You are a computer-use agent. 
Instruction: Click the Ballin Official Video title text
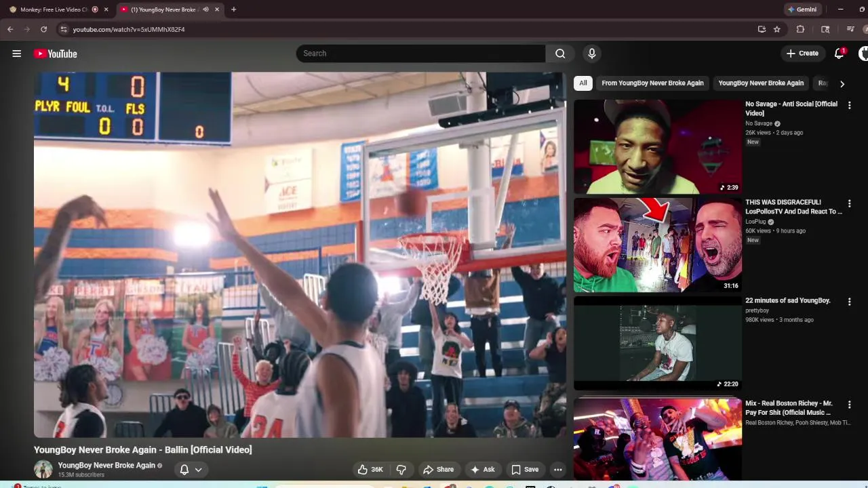click(x=143, y=449)
